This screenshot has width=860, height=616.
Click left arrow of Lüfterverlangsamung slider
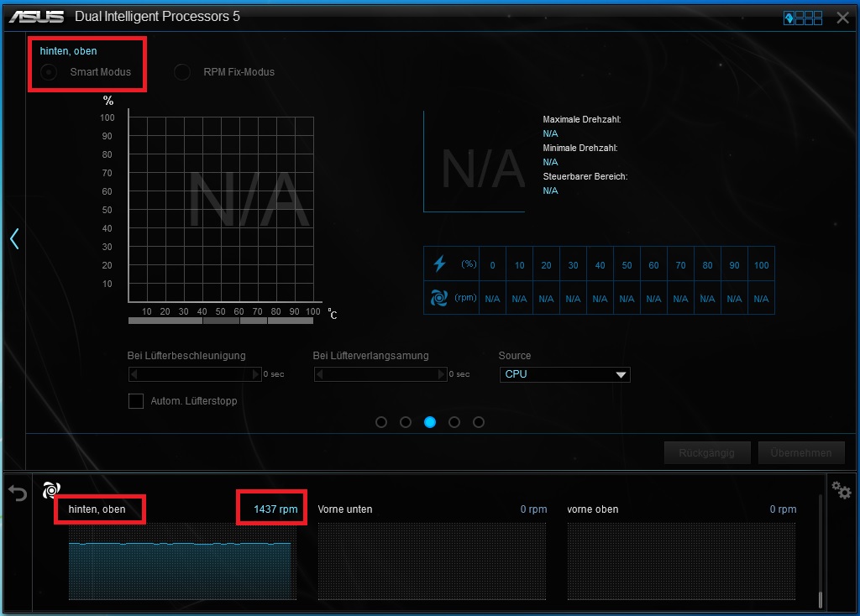(x=320, y=374)
